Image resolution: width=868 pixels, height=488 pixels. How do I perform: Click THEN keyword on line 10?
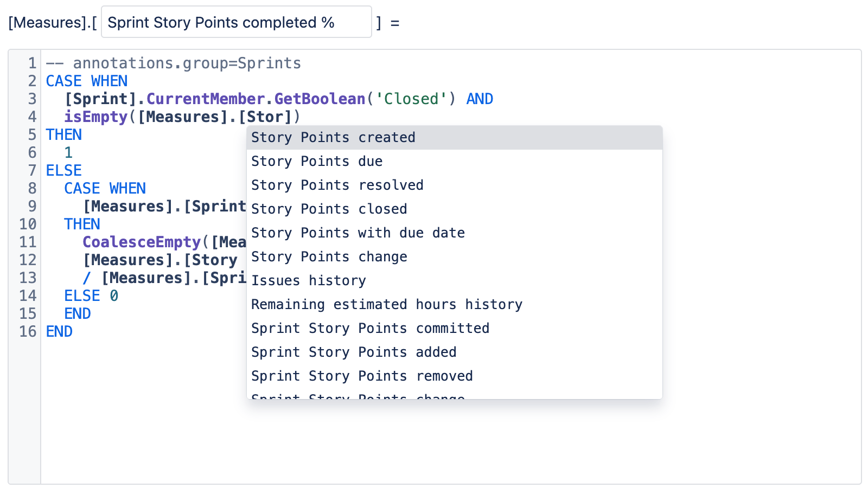click(x=82, y=224)
